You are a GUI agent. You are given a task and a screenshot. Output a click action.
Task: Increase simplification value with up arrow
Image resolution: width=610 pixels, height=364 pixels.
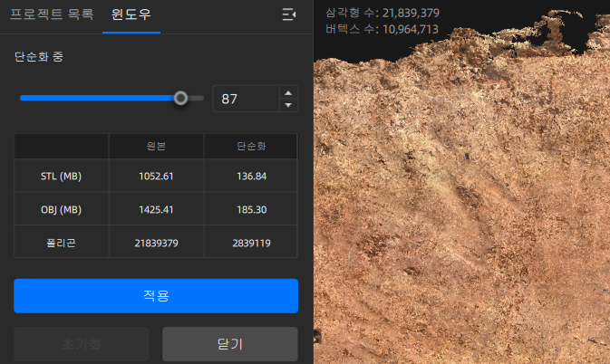coord(288,93)
